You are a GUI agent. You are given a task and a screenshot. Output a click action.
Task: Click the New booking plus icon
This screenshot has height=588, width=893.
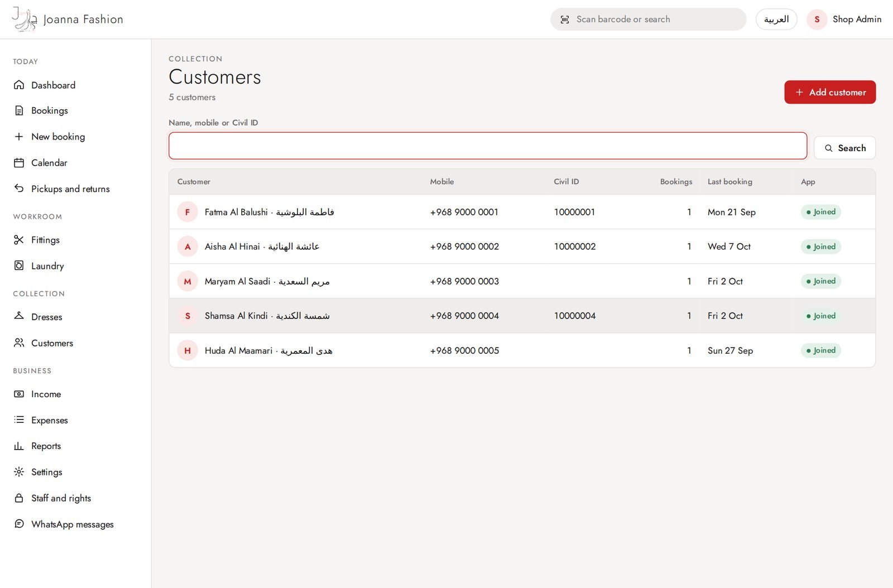click(x=19, y=137)
